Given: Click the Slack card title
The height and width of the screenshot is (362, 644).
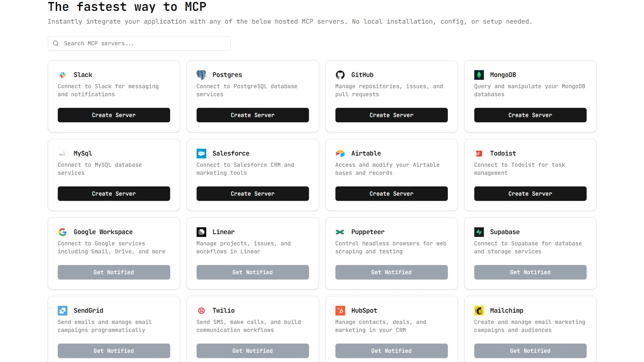Looking at the screenshot, I should (x=83, y=75).
